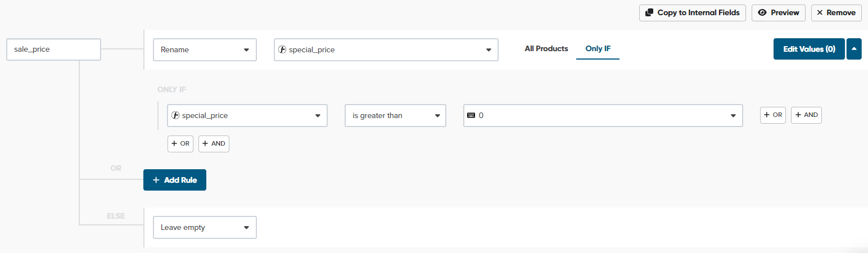Viewport: 868px width, 253px height.
Task: Open Edit Values (0) dialog
Action: pyautogui.click(x=809, y=49)
